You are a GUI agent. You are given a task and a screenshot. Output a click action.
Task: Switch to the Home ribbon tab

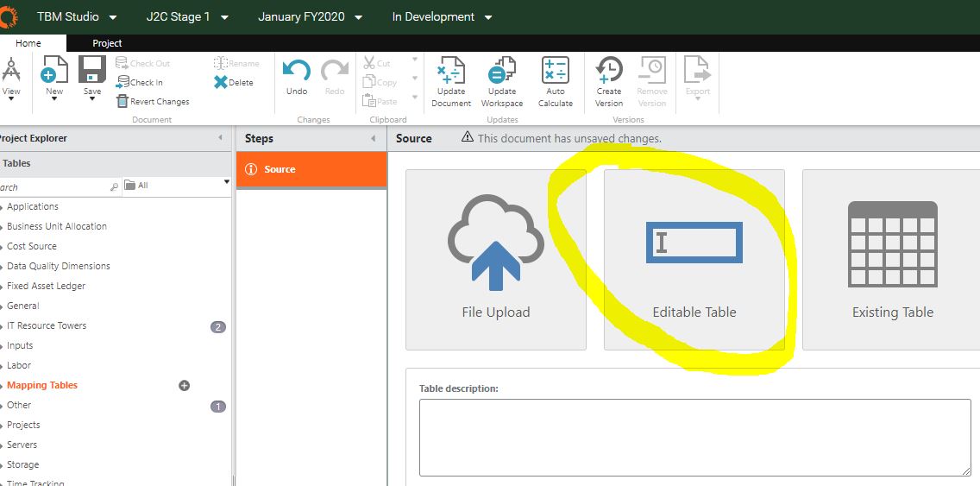click(x=28, y=43)
